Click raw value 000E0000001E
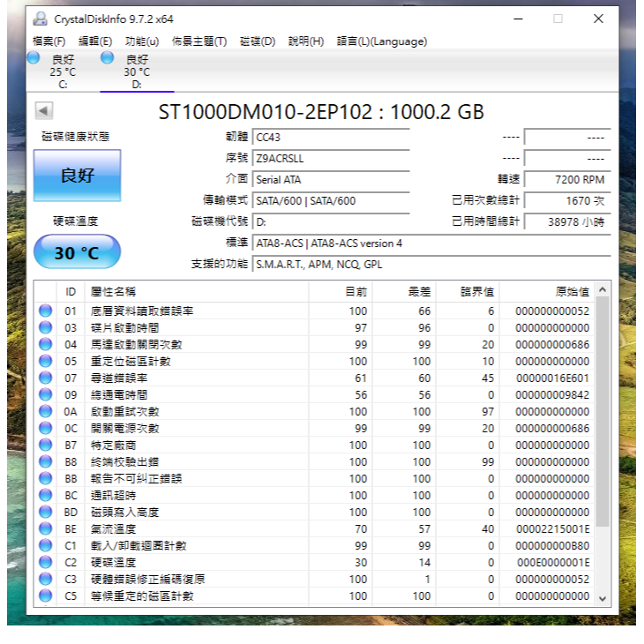The height and width of the screenshot is (644, 644). (553, 563)
